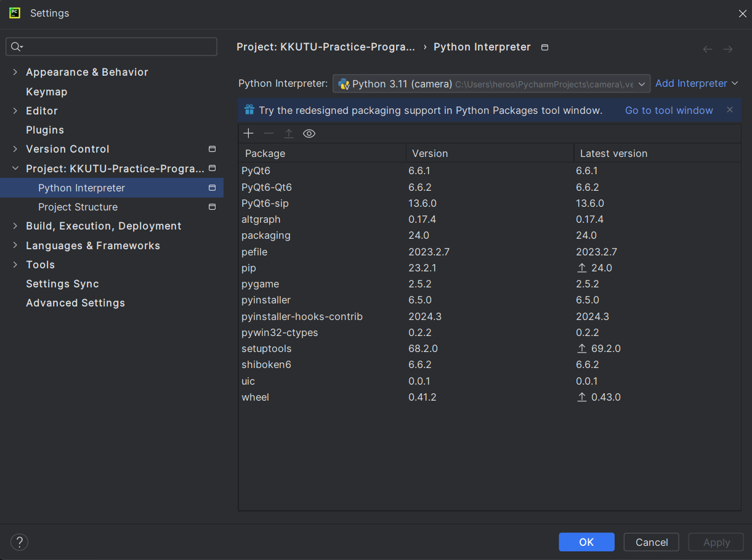
Task: Select the shiboken6 package row
Action: 490,365
